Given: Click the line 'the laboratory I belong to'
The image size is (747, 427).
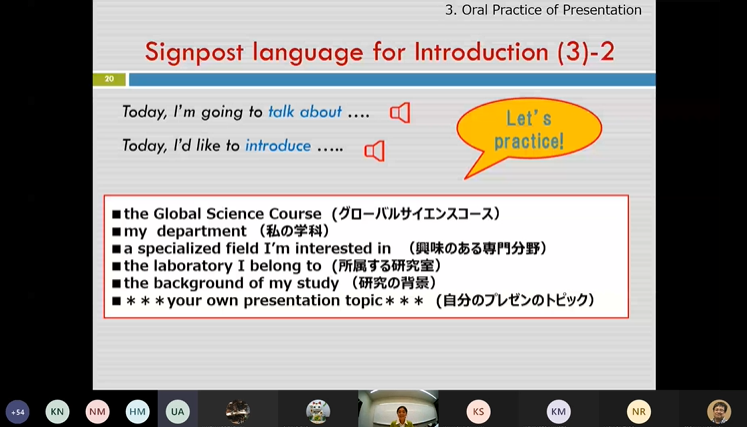Looking at the screenshot, I should pyautogui.click(x=222, y=265).
